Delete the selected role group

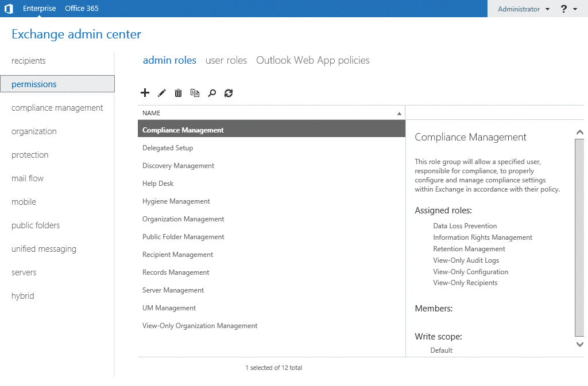[x=178, y=92]
